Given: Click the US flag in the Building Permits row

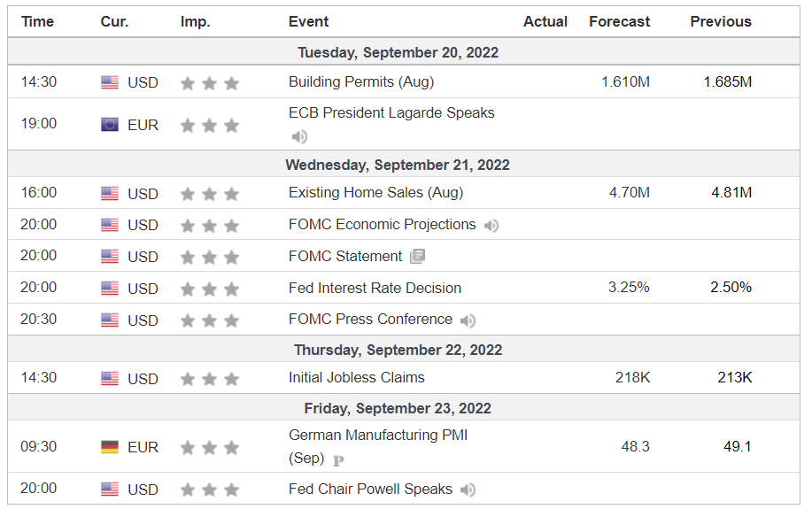Looking at the screenshot, I should [x=110, y=82].
